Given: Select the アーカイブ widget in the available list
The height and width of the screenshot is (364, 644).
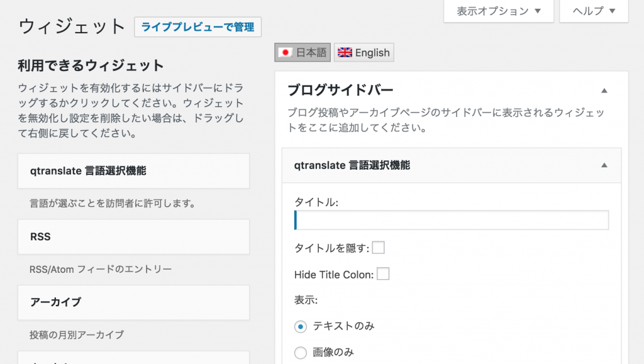Looking at the screenshot, I should [133, 302].
